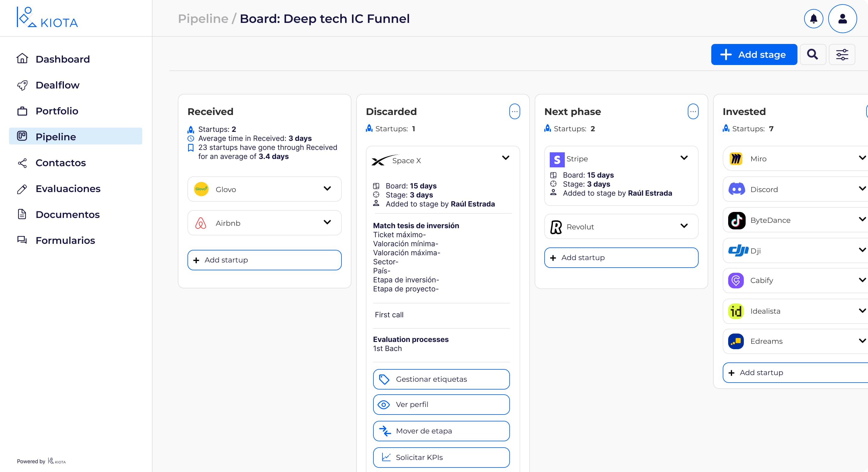Viewport: 868px width, 472px height.
Task: Expand the Airbnb startup card
Action: pyautogui.click(x=327, y=222)
